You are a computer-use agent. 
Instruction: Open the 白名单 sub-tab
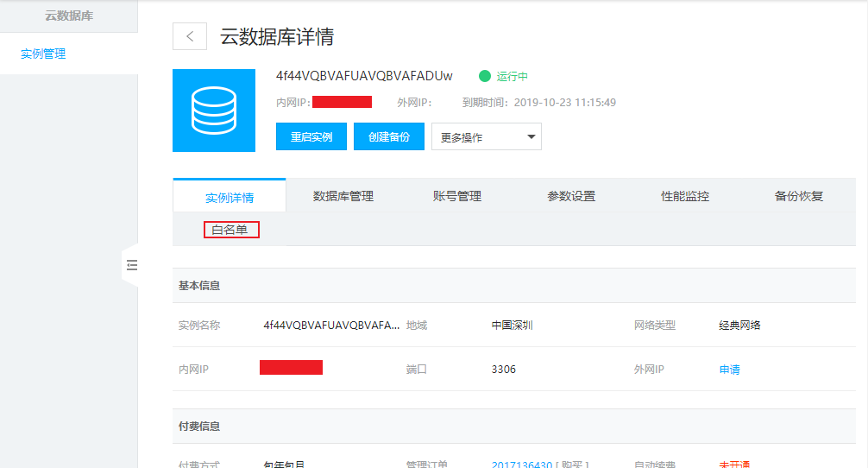[x=230, y=230]
